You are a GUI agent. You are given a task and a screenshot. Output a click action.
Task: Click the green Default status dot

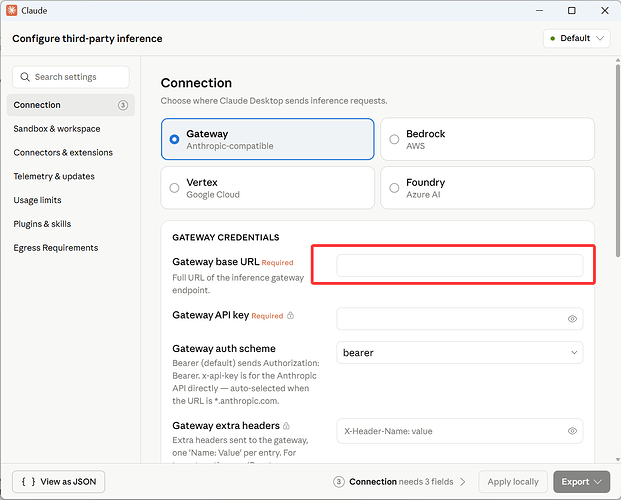(552, 38)
